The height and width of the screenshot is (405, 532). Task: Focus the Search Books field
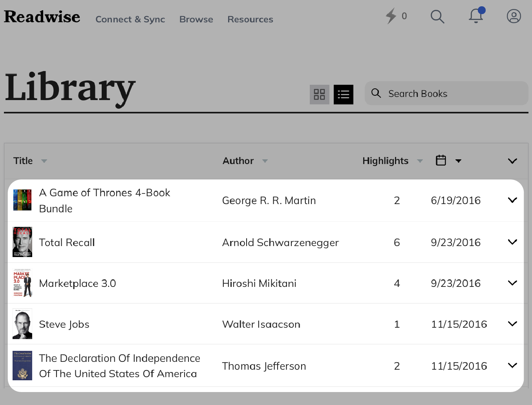click(452, 93)
